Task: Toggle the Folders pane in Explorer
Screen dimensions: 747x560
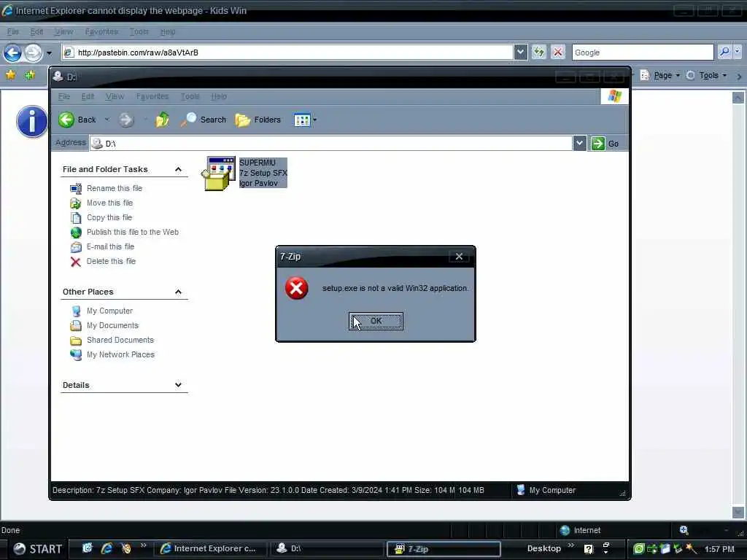Action: pos(258,120)
